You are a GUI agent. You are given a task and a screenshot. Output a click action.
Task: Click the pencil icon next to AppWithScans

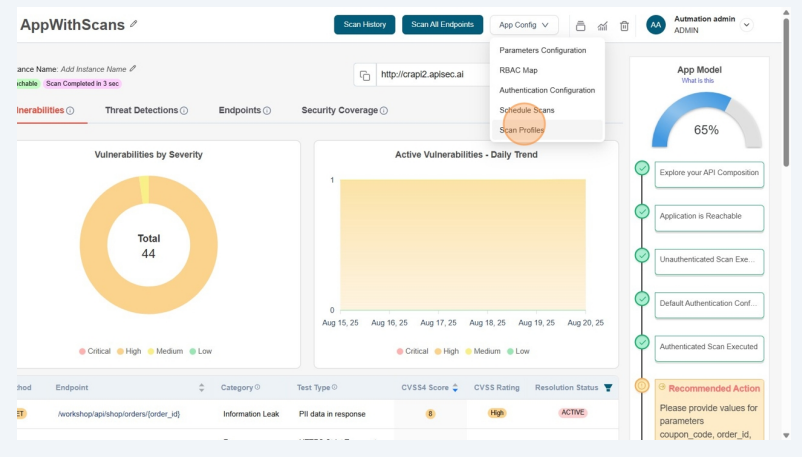pyautogui.click(x=134, y=24)
